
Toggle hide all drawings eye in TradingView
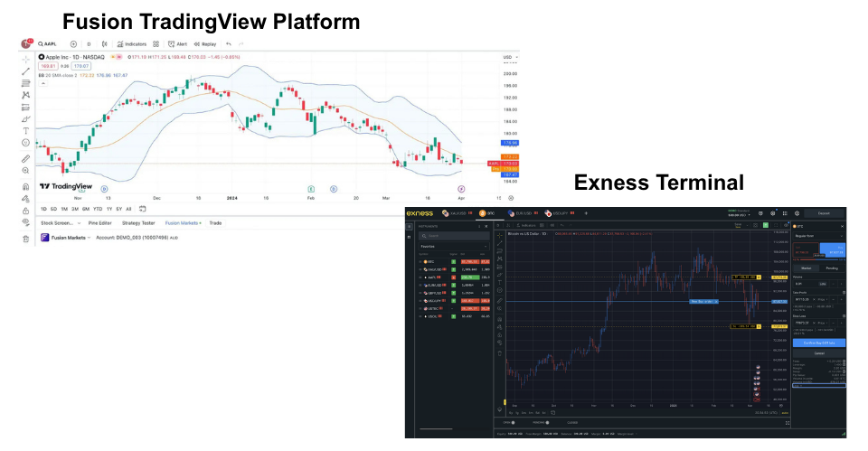(x=25, y=222)
